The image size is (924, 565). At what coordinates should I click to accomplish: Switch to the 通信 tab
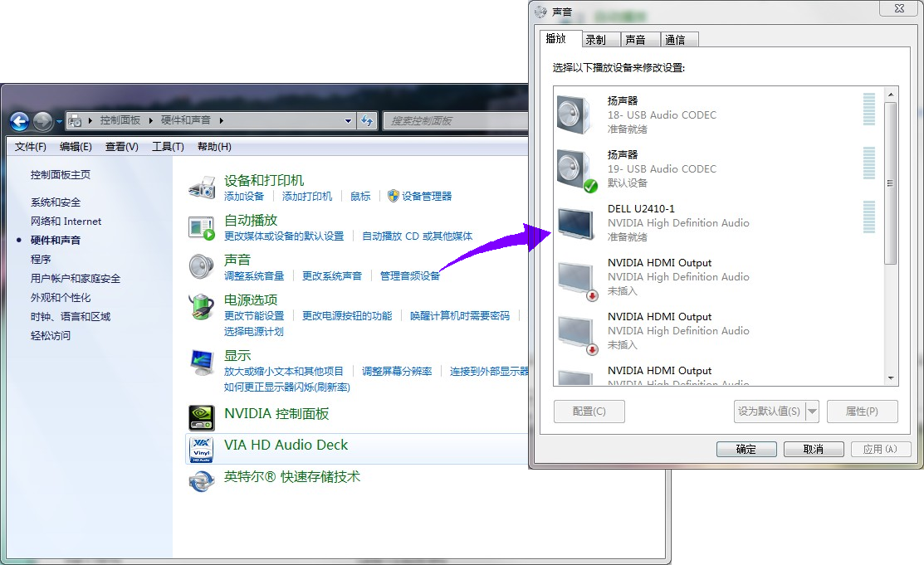(x=679, y=40)
